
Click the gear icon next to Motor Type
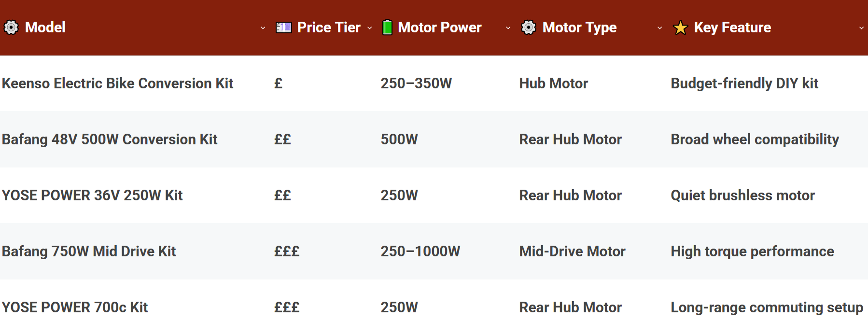click(528, 28)
